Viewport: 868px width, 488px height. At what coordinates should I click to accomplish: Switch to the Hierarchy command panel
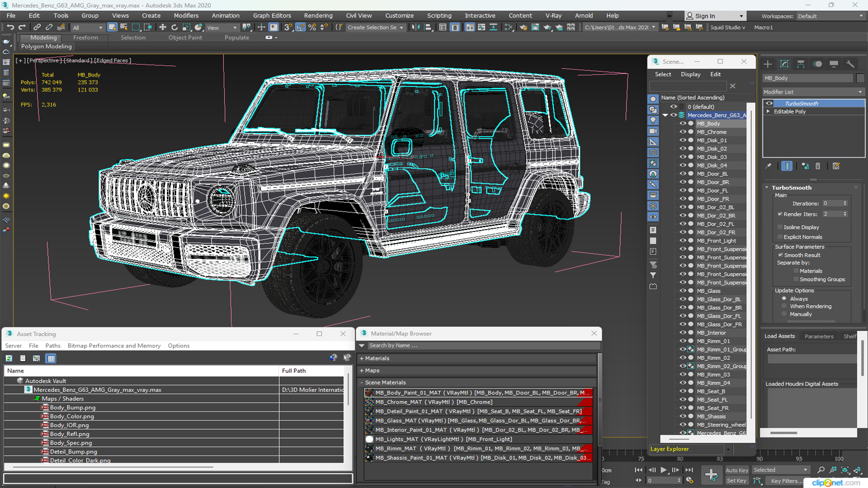pyautogui.click(x=801, y=64)
